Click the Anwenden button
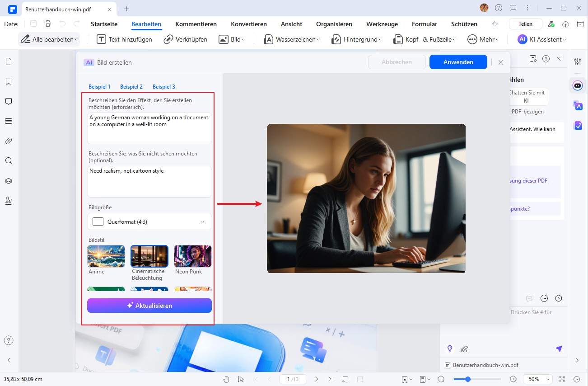This screenshot has height=386, width=588. pyautogui.click(x=458, y=62)
